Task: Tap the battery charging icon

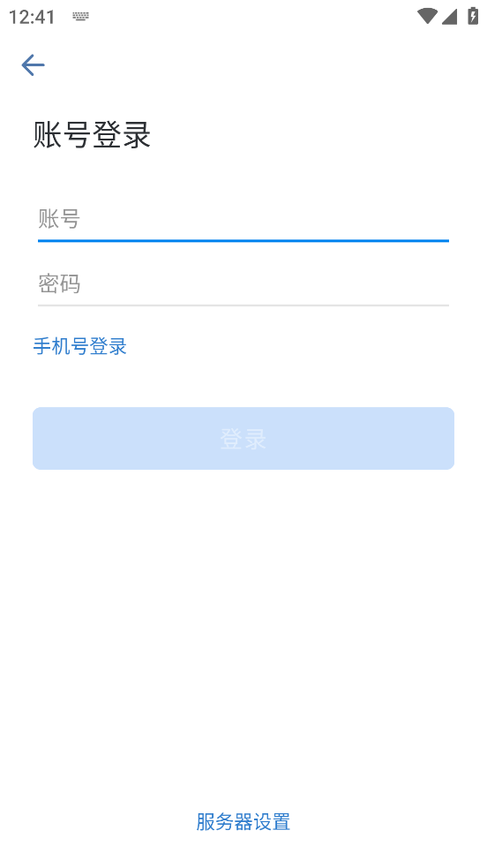Action: pyautogui.click(x=473, y=16)
